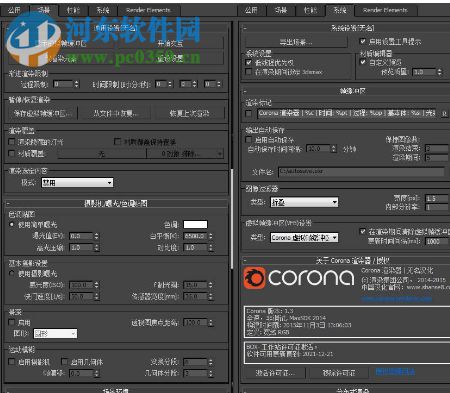Click the Corona logo icon
Image resolution: width=450 pixels, height=393 pixels.
click(x=254, y=278)
